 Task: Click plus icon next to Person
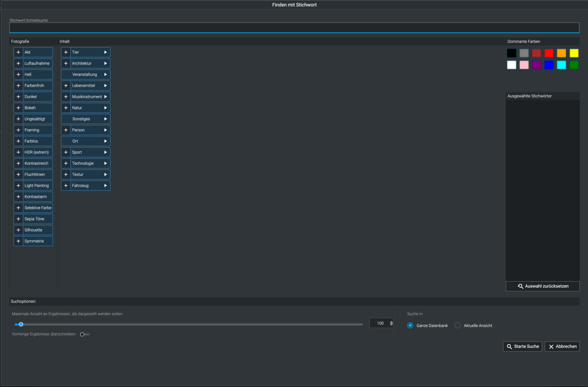coord(66,130)
